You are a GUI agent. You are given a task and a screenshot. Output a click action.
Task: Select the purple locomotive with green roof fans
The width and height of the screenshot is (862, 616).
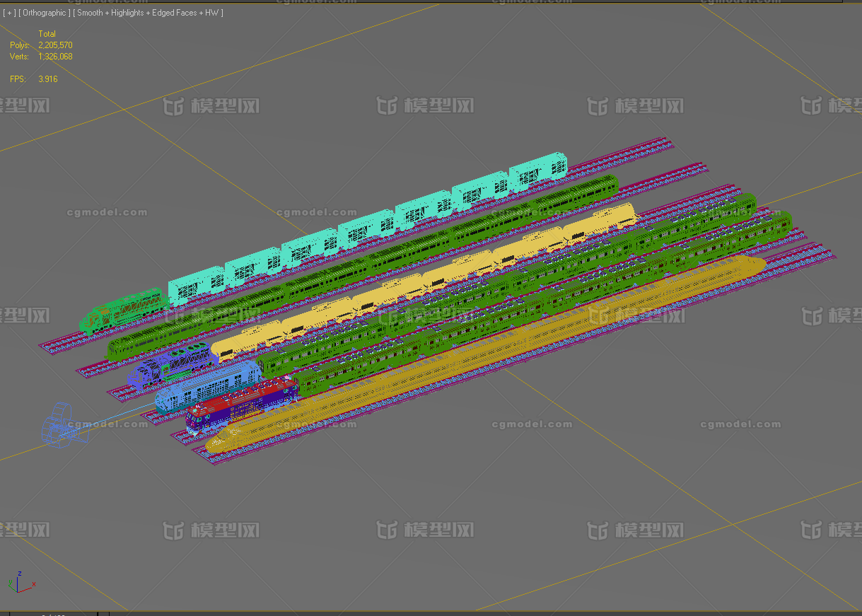click(x=172, y=364)
